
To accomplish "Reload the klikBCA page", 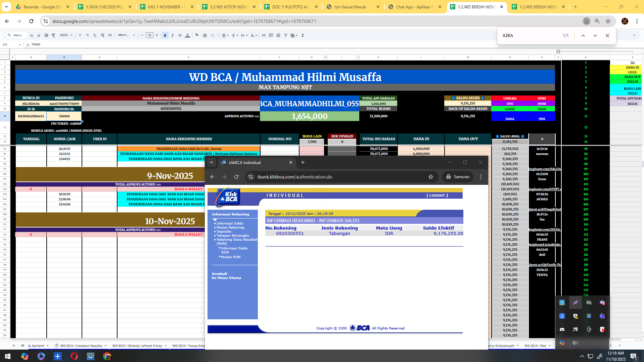I will [x=236, y=177].
